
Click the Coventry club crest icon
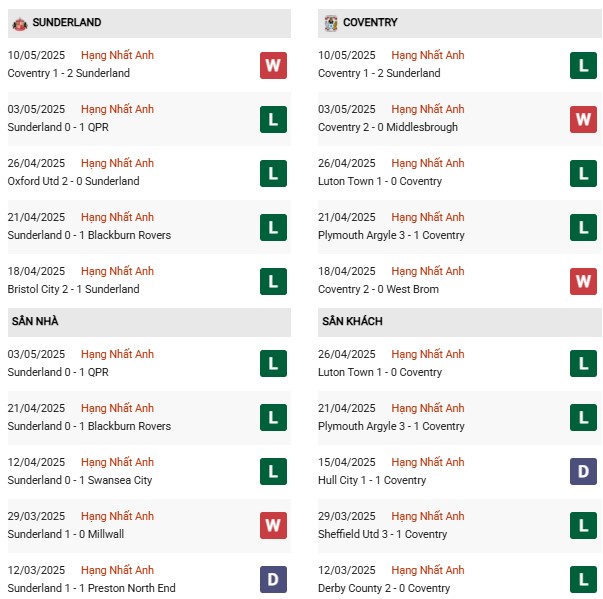pyautogui.click(x=330, y=23)
